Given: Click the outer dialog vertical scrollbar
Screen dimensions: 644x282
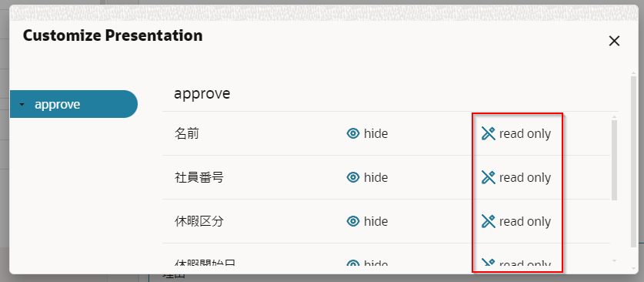Looking at the screenshot, I should coord(634,161).
